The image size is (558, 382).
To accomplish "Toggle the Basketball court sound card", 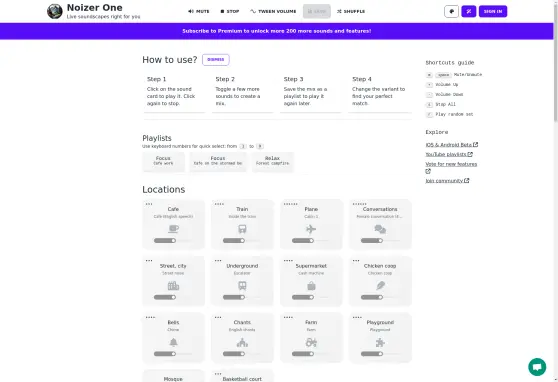I will 242,376.
